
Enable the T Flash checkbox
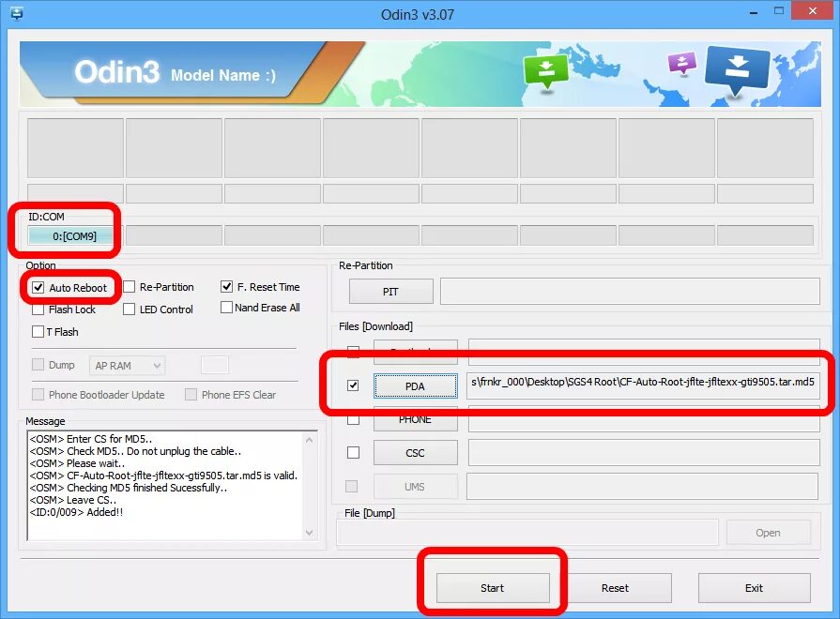[x=38, y=331]
